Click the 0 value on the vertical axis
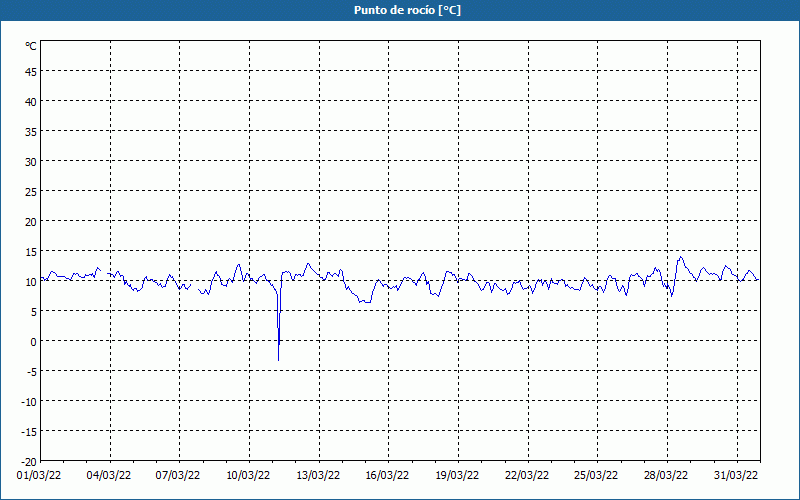The width and height of the screenshot is (800, 500). tap(34, 342)
